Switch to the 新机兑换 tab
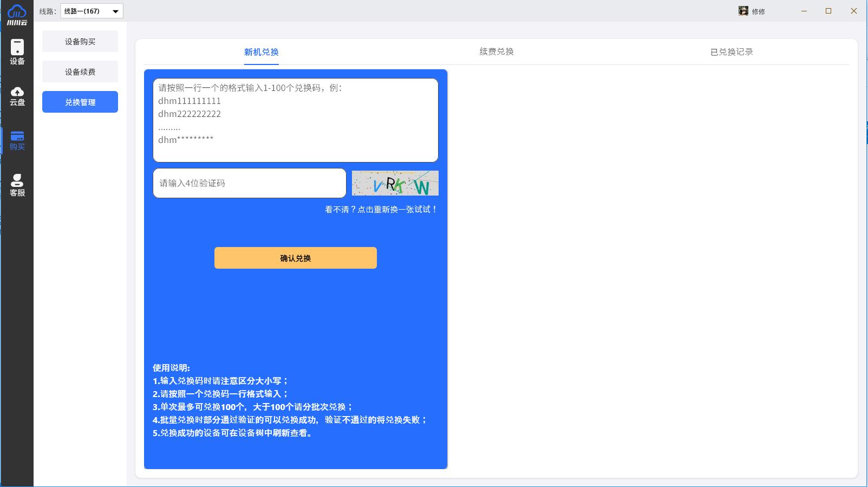868x487 pixels. (x=261, y=52)
